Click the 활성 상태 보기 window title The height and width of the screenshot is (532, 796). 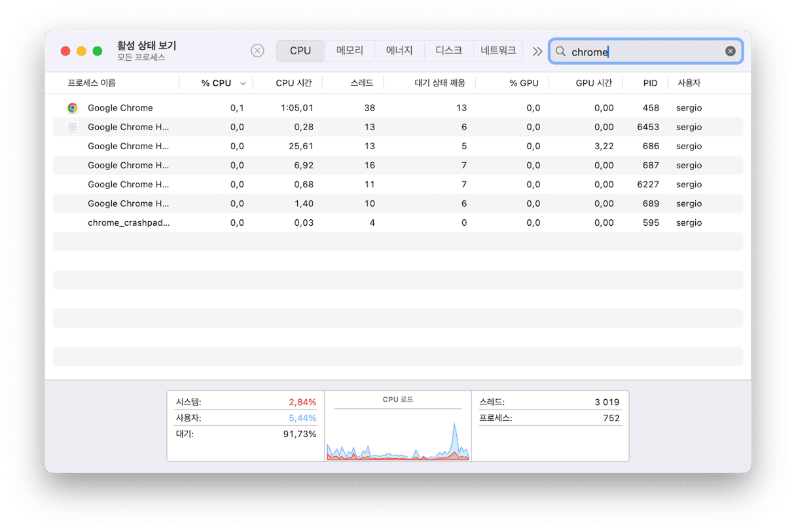(x=147, y=46)
